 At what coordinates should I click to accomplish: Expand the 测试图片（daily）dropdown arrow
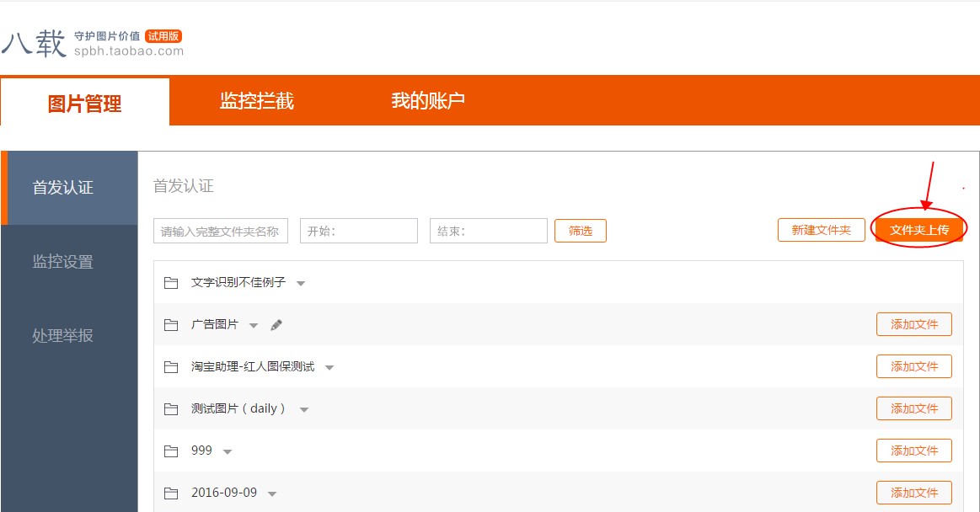(x=303, y=410)
